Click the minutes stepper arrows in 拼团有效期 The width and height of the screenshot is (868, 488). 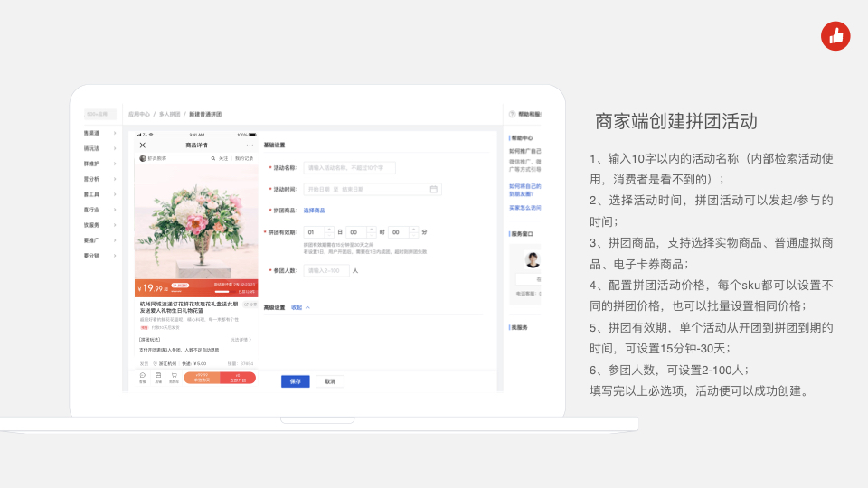413,232
